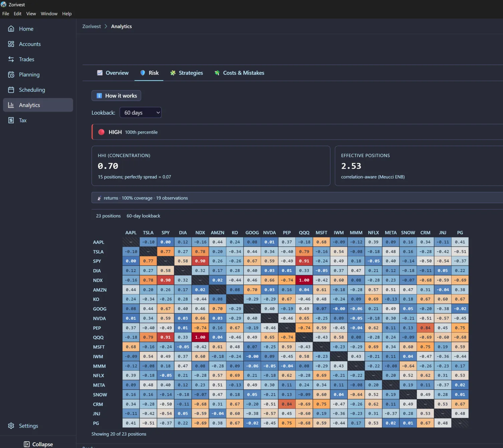Open the File menu

coord(6,14)
